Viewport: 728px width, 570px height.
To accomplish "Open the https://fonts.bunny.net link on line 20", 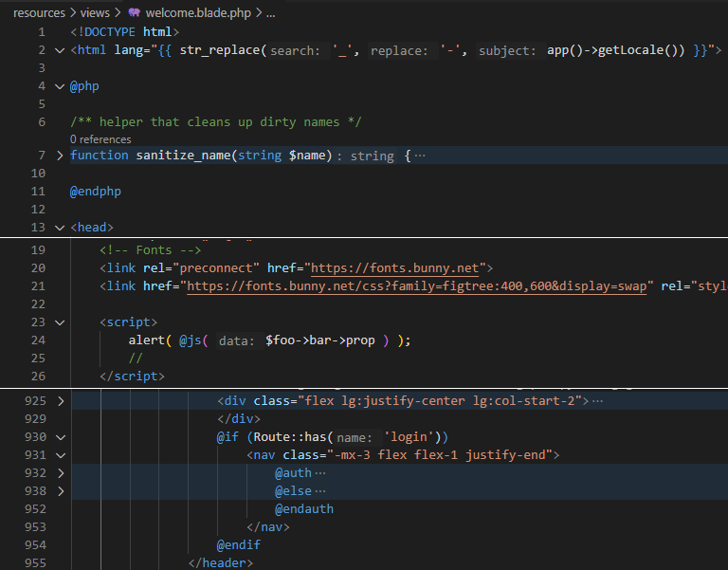I will point(394,268).
